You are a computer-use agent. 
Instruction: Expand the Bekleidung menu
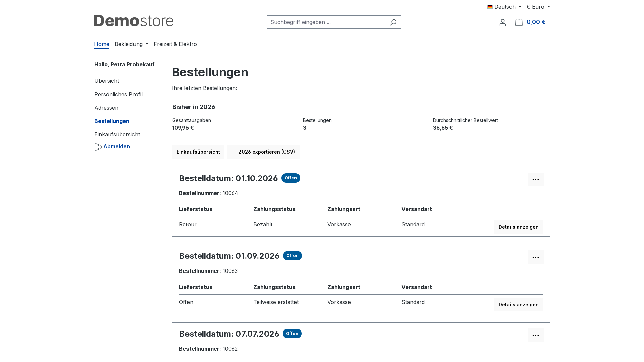pyautogui.click(x=131, y=44)
